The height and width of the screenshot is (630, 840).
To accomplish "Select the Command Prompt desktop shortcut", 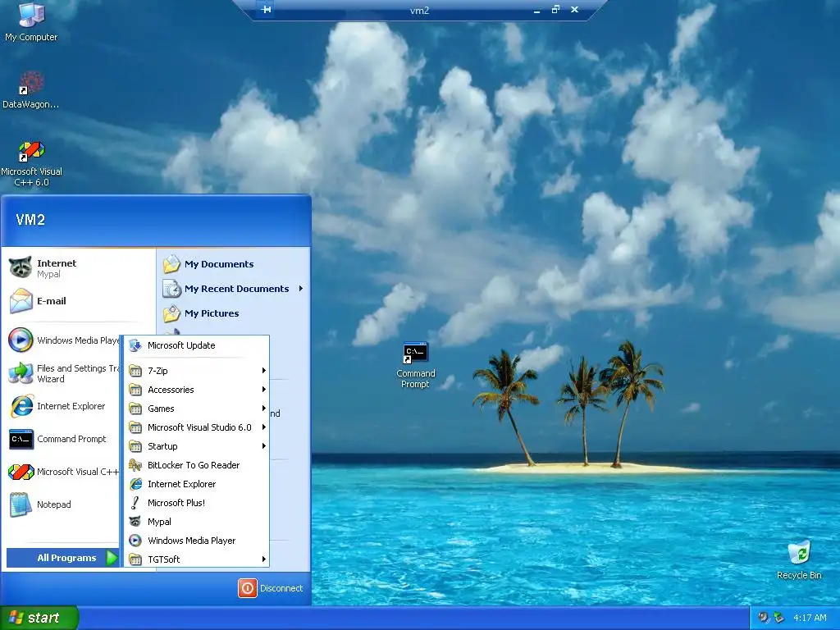I will 416,365.
